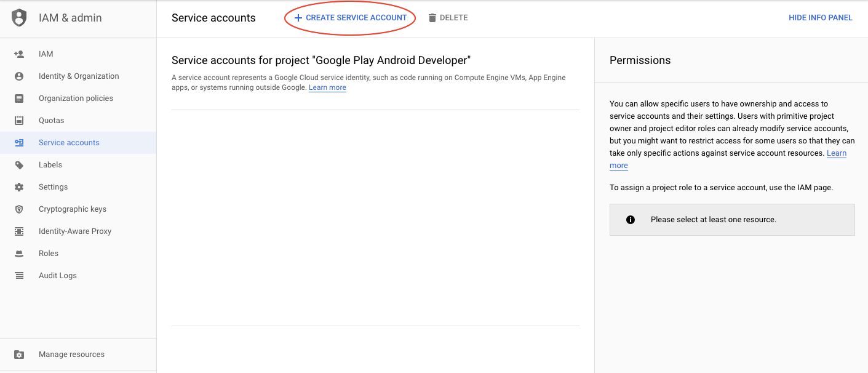Click the Organization policies document icon
The image size is (868, 373).
click(19, 98)
